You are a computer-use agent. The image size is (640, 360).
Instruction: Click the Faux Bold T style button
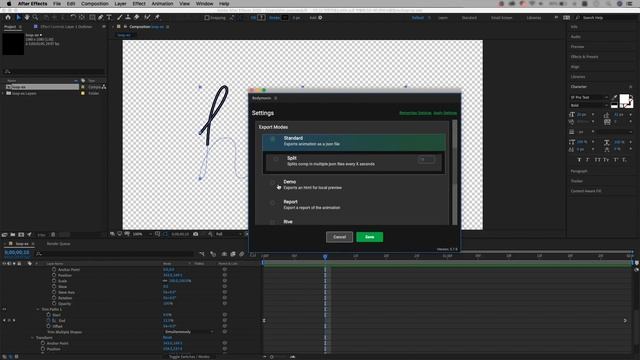(579, 160)
